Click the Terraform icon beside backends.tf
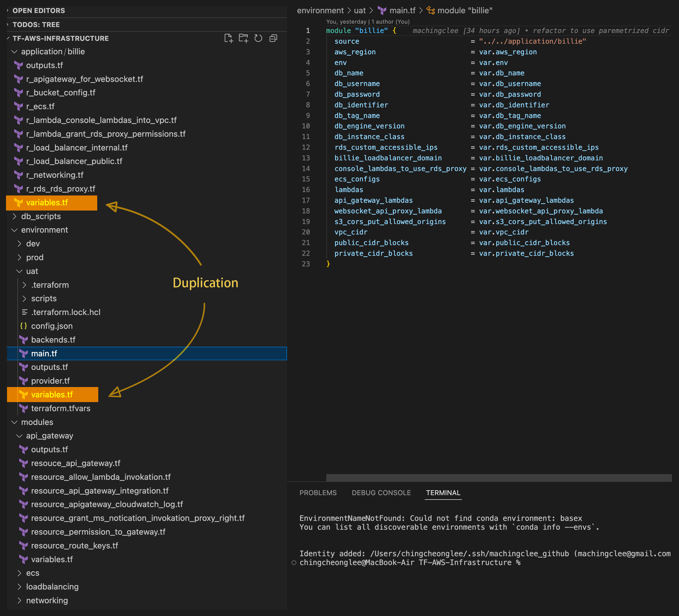Image resolution: width=679 pixels, height=616 pixels. [24, 340]
